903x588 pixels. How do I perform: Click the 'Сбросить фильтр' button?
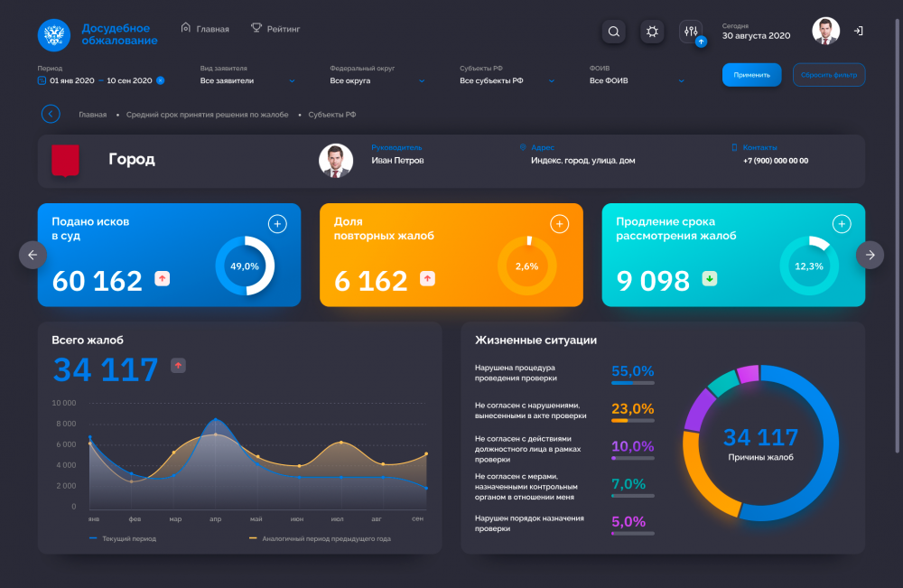point(829,75)
